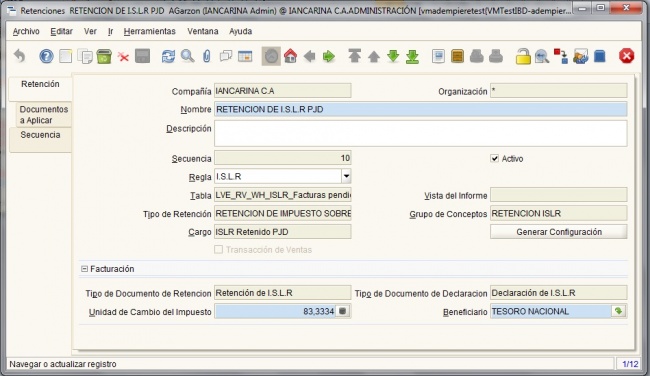Open calculator on Unidad de Cambio field
The width and height of the screenshot is (650, 376).
tap(342, 311)
